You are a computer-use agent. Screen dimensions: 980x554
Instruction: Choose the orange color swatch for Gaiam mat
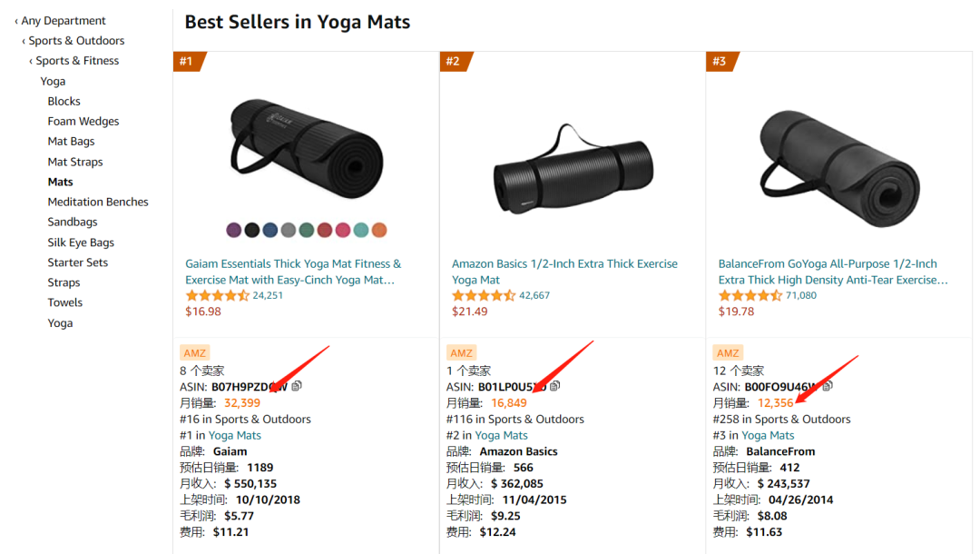pyautogui.click(x=379, y=230)
